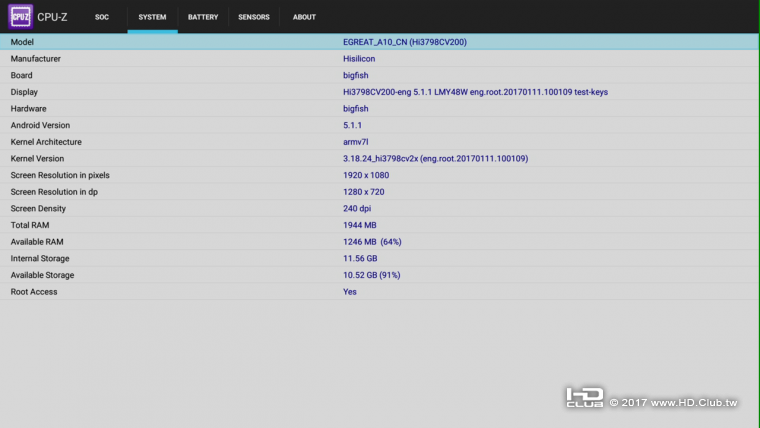The height and width of the screenshot is (428, 760).
Task: Click the Kernel Architecture label
Action: click(x=46, y=142)
